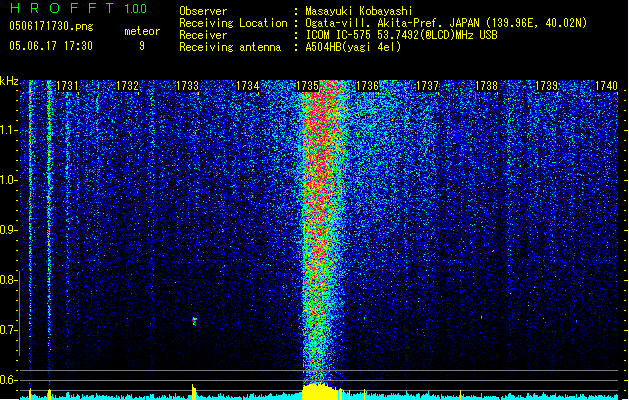
Task: Click the 1736 time marker
Action: 367,86
